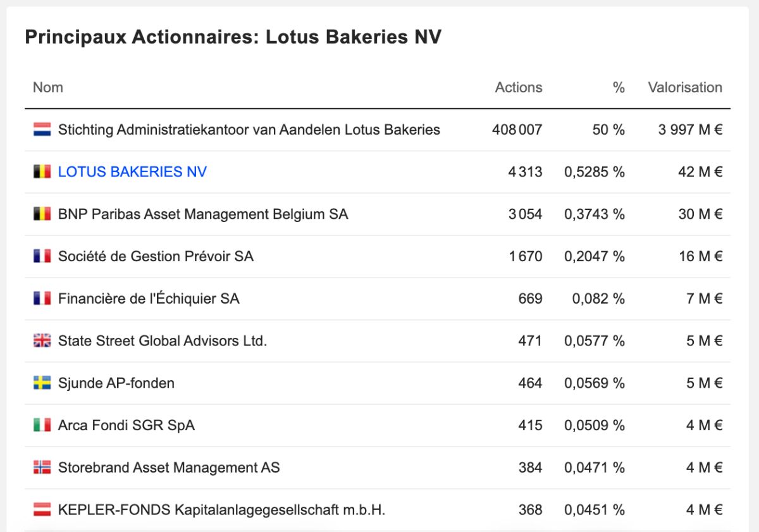Click the 415 shares value
The width and height of the screenshot is (759, 532).
pos(530,425)
